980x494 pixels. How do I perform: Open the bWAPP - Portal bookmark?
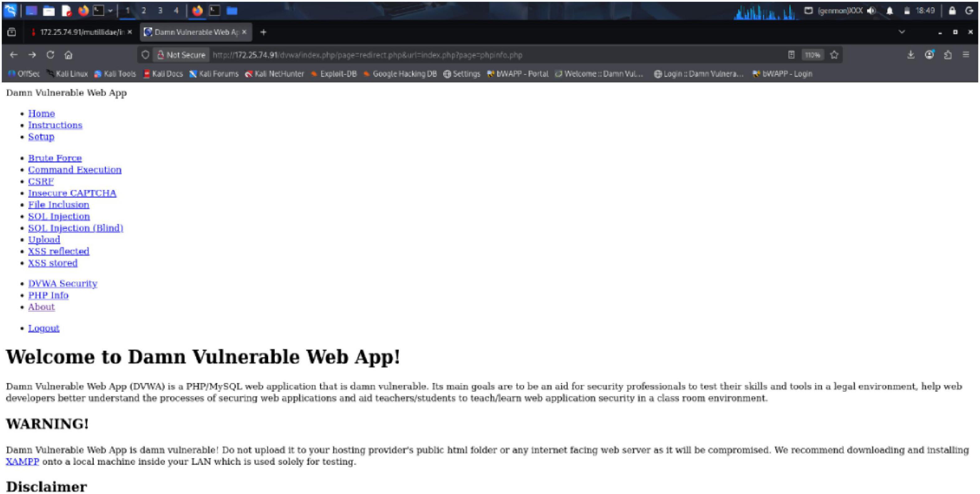518,74
